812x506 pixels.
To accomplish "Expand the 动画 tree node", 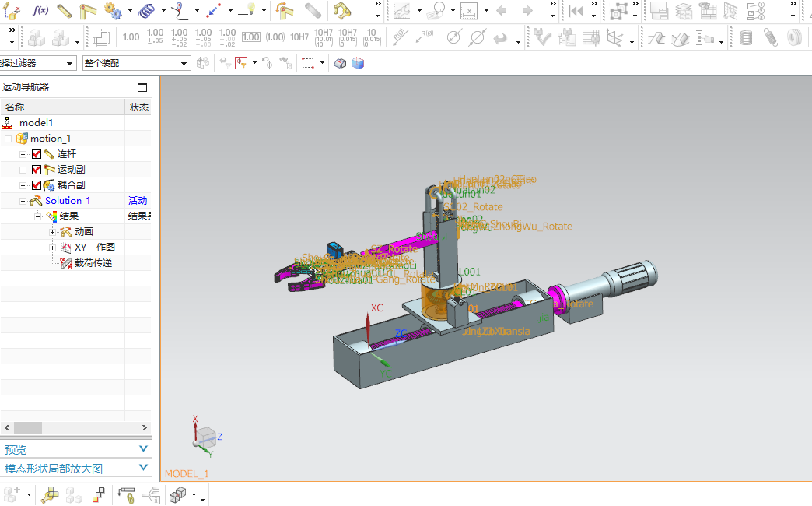I will [x=52, y=232].
